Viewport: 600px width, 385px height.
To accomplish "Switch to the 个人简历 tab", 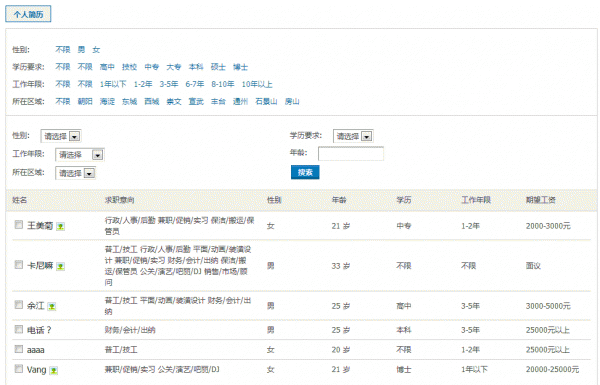I will click(28, 14).
